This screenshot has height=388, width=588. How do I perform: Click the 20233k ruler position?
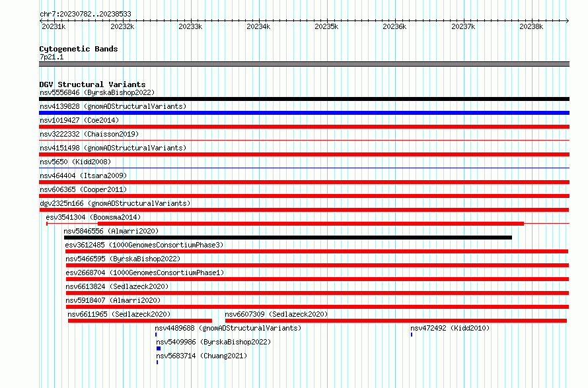point(190,26)
